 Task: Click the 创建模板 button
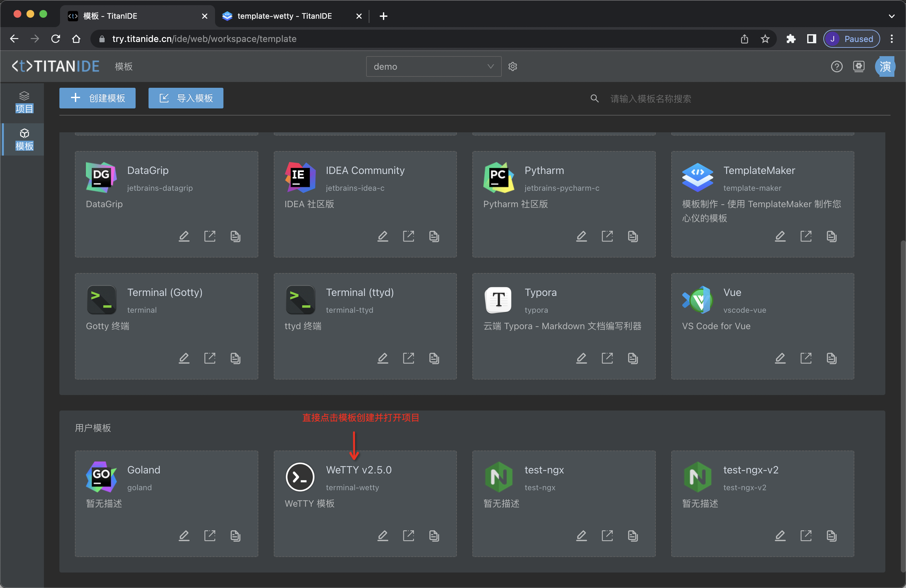point(98,98)
